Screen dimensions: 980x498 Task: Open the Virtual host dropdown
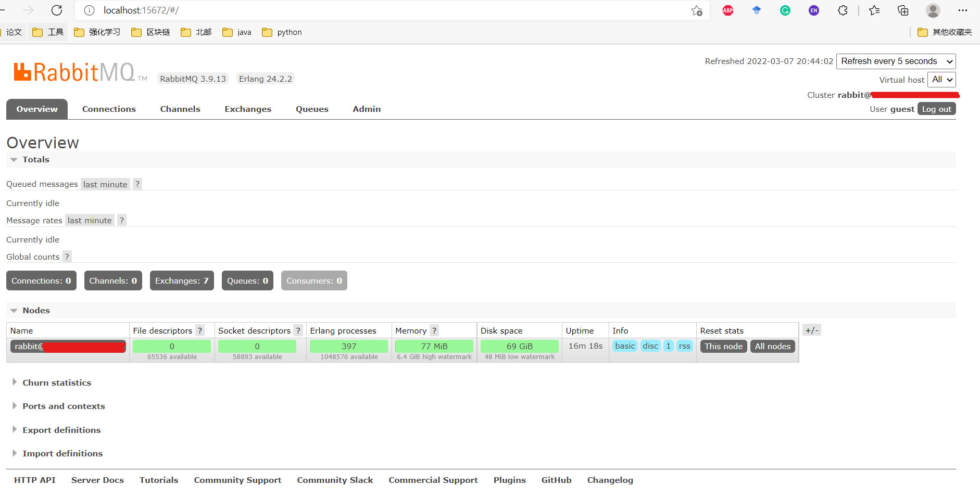pos(941,80)
